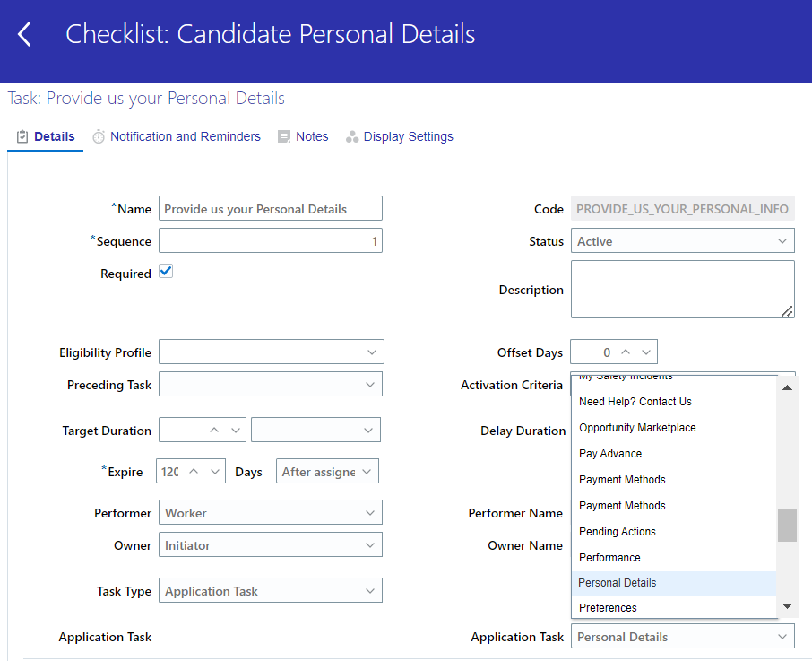Decrease the Expire value using the down stepper

point(213,470)
